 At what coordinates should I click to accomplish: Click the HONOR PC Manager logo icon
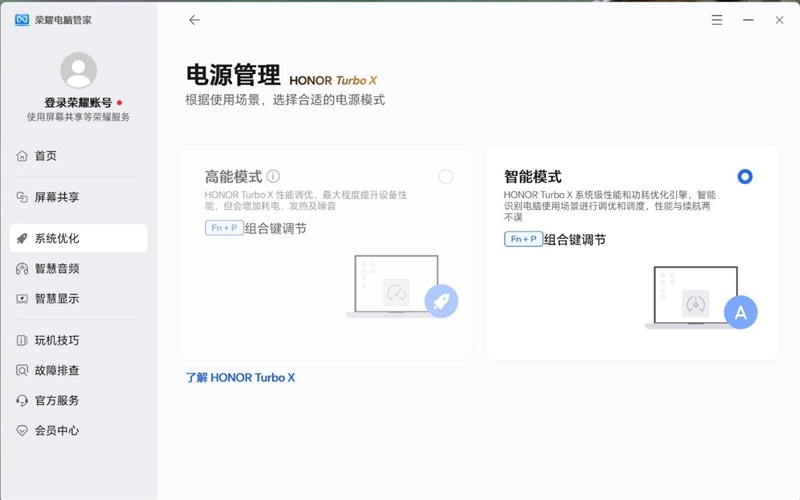[x=22, y=20]
